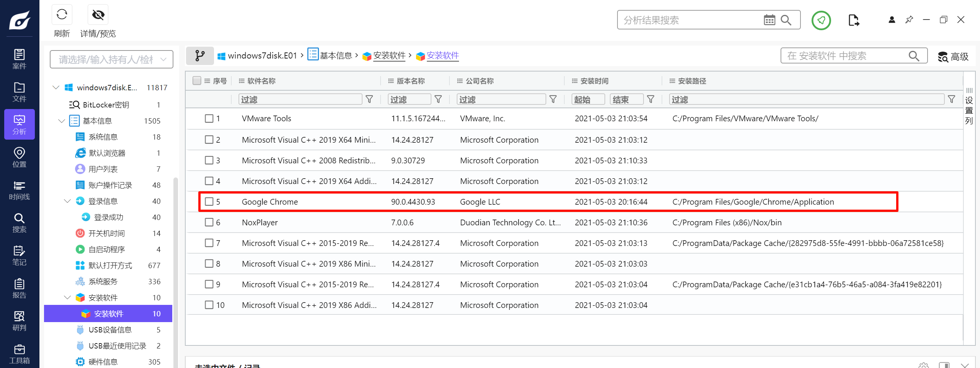Click the green circular shield icon
The image size is (980, 368).
(x=821, y=20)
